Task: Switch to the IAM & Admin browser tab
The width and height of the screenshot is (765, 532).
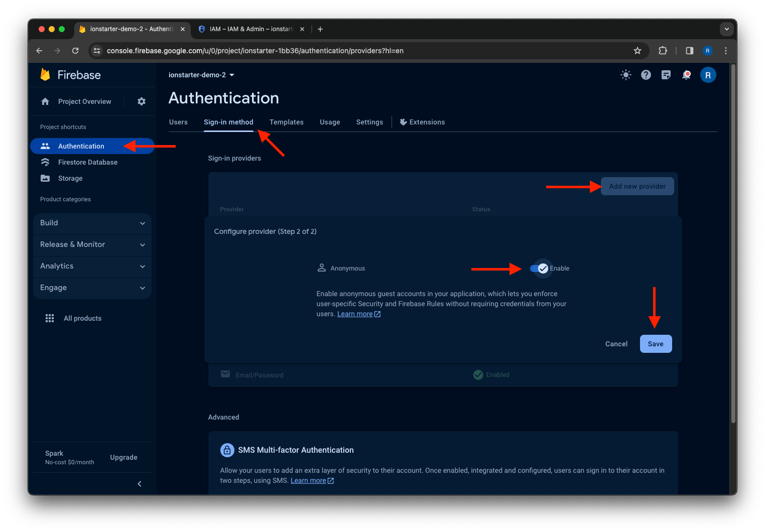Action: (251, 29)
